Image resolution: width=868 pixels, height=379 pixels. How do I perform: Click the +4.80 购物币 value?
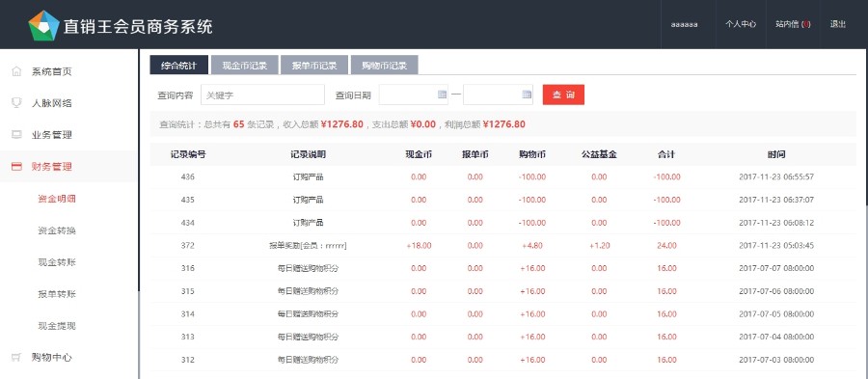pyautogui.click(x=532, y=245)
